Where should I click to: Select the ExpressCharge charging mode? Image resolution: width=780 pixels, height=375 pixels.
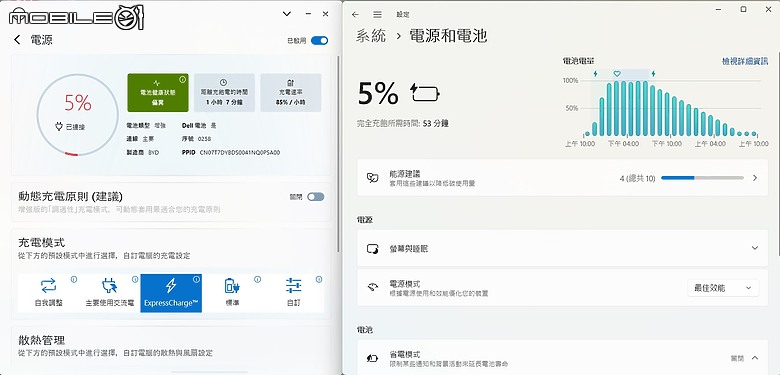[x=171, y=293]
